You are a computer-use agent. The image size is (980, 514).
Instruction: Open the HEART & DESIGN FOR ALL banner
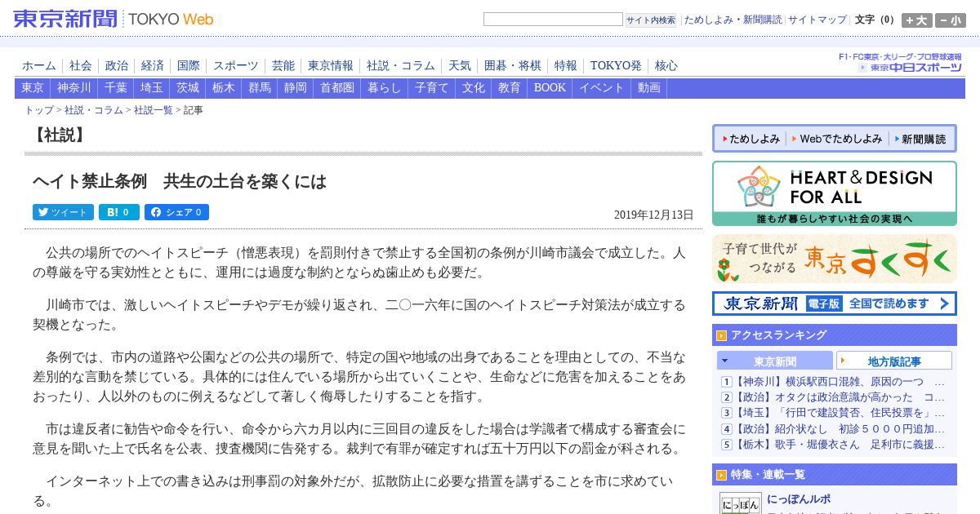(x=835, y=193)
